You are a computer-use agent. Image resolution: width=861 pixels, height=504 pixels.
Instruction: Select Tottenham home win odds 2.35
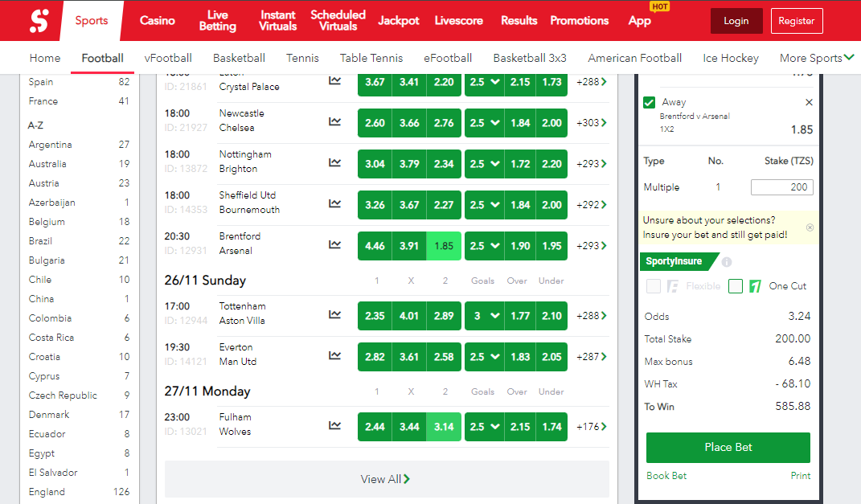tap(375, 316)
